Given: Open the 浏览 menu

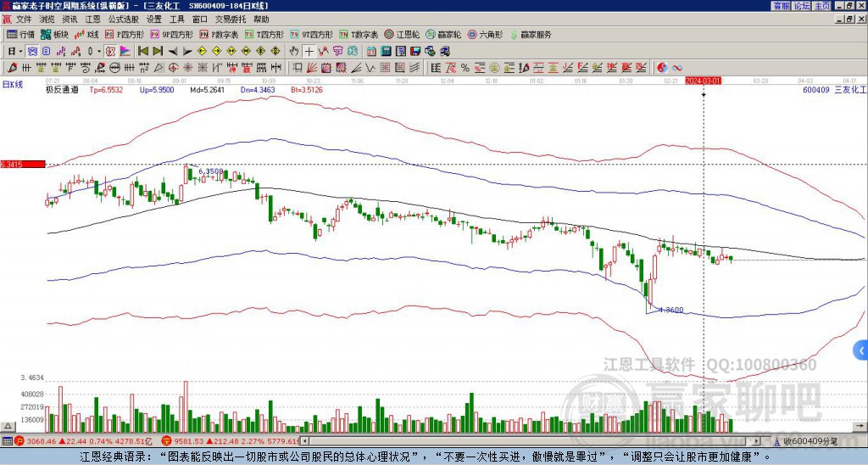Looking at the screenshot, I should (47, 20).
